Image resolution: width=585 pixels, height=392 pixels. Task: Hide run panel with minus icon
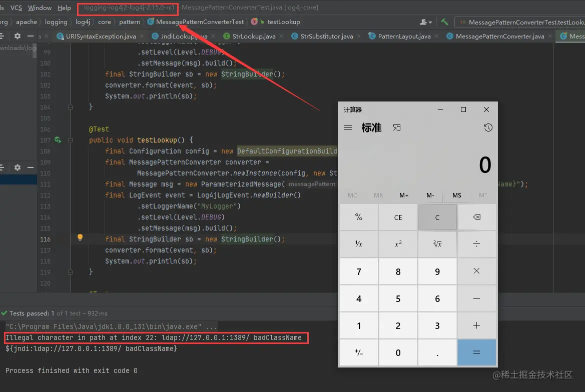(x=31, y=167)
